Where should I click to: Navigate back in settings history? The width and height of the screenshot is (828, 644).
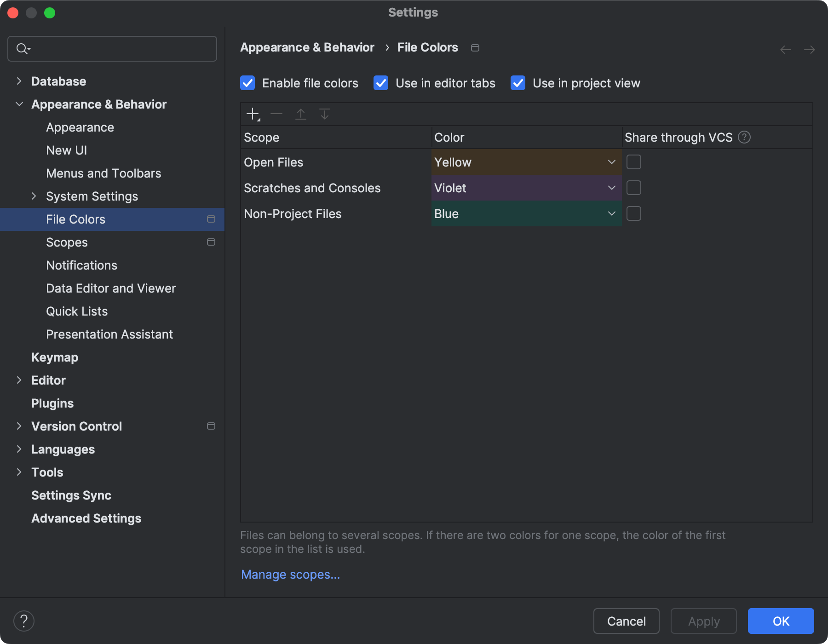tap(786, 50)
